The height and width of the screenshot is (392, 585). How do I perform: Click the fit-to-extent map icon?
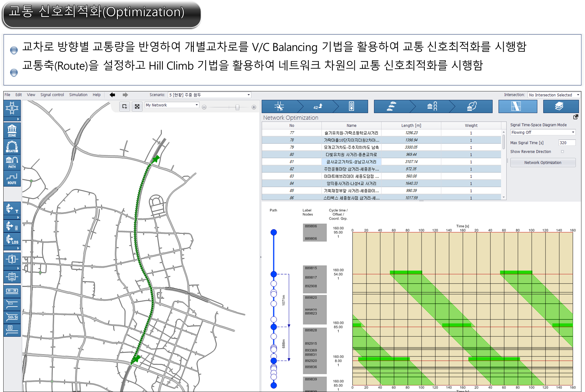click(137, 107)
